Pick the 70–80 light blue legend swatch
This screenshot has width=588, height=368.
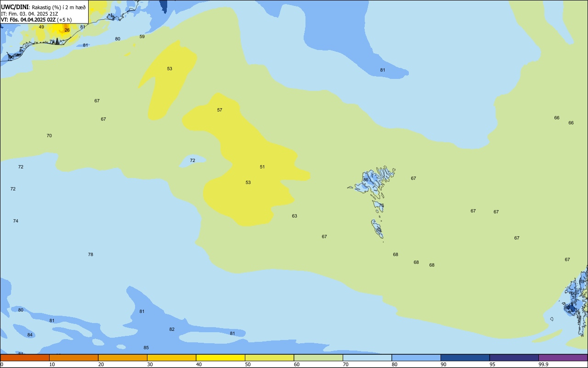[367, 357]
